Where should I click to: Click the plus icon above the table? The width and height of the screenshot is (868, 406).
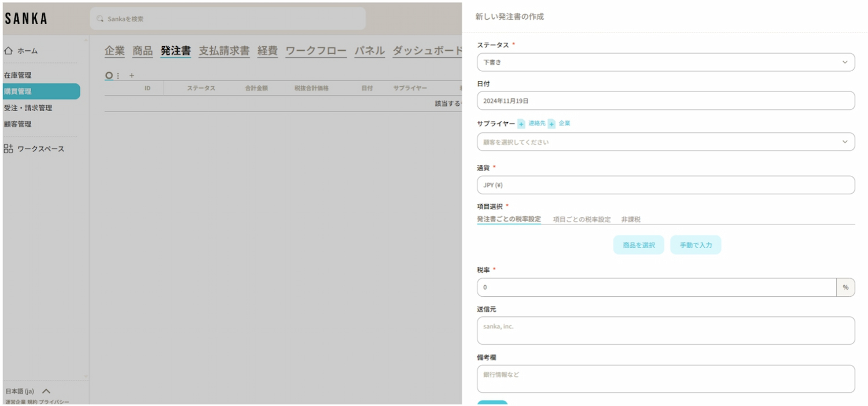[131, 75]
